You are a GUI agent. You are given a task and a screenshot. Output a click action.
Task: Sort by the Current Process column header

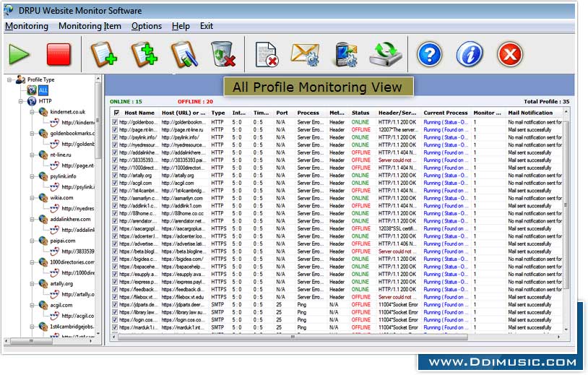[x=446, y=113]
